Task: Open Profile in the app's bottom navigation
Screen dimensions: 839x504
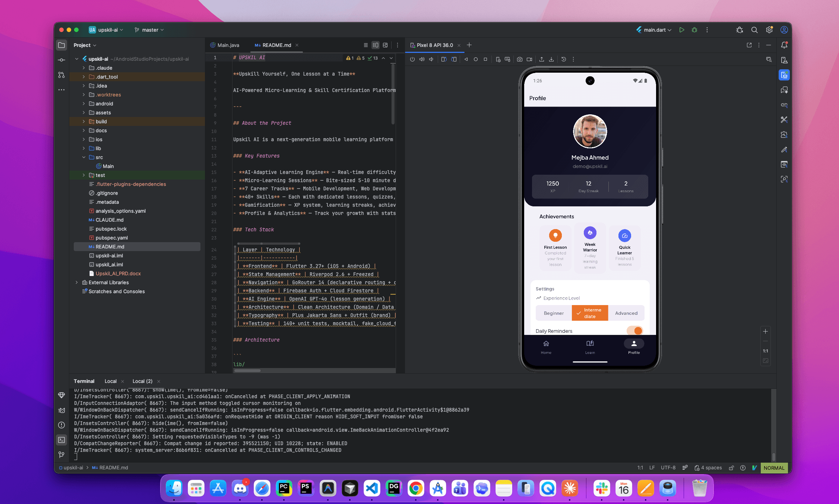Action: click(634, 347)
